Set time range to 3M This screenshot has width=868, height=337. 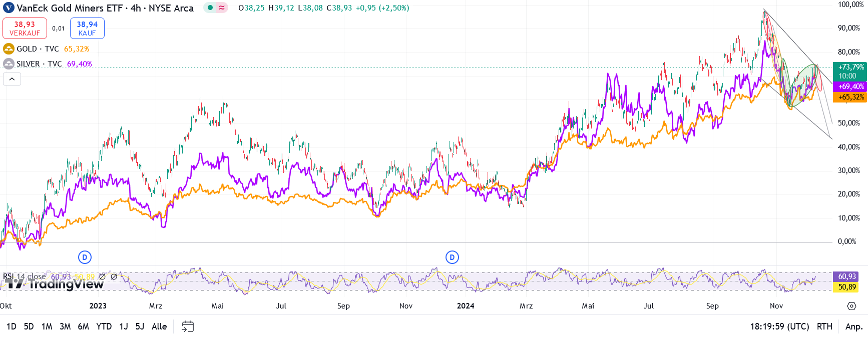(x=65, y=326)
